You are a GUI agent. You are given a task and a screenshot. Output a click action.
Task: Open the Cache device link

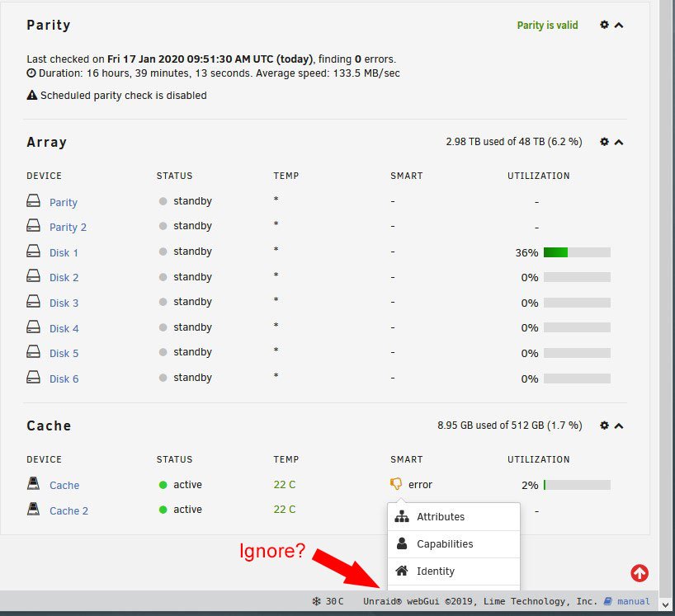click(x=64, y=485)
